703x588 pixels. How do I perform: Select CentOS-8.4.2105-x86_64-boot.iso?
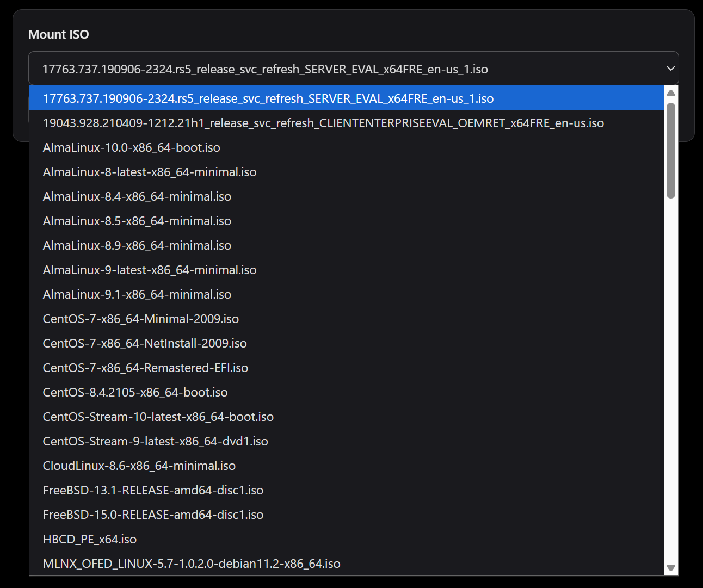tap(347, 392)
